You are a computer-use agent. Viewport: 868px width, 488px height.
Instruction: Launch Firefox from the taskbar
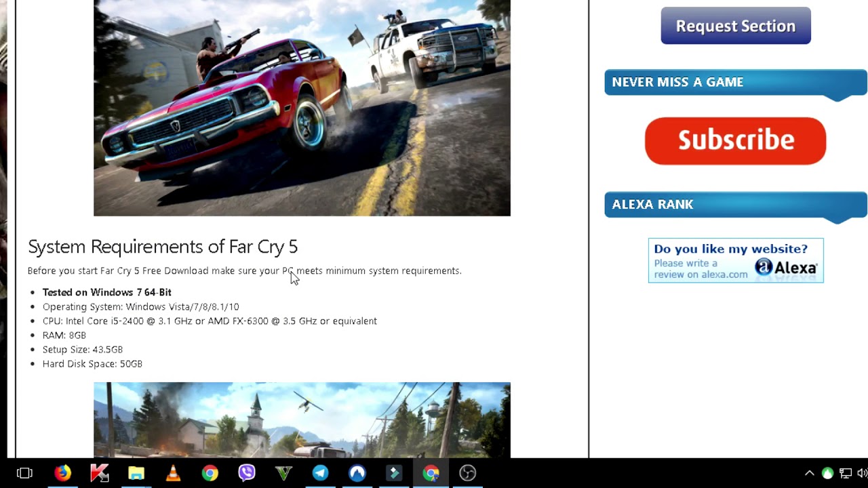click(62, 473)
